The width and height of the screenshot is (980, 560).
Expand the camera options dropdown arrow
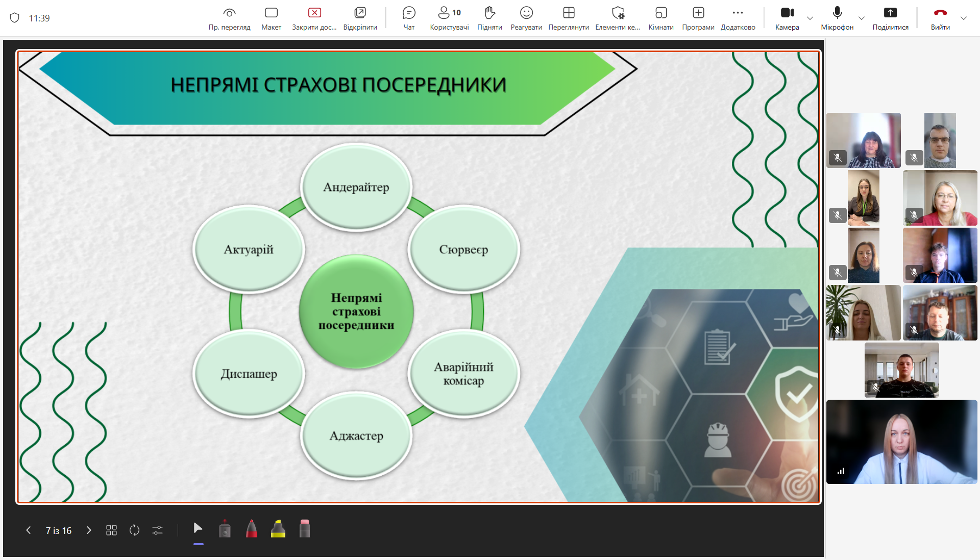[810, 18]
